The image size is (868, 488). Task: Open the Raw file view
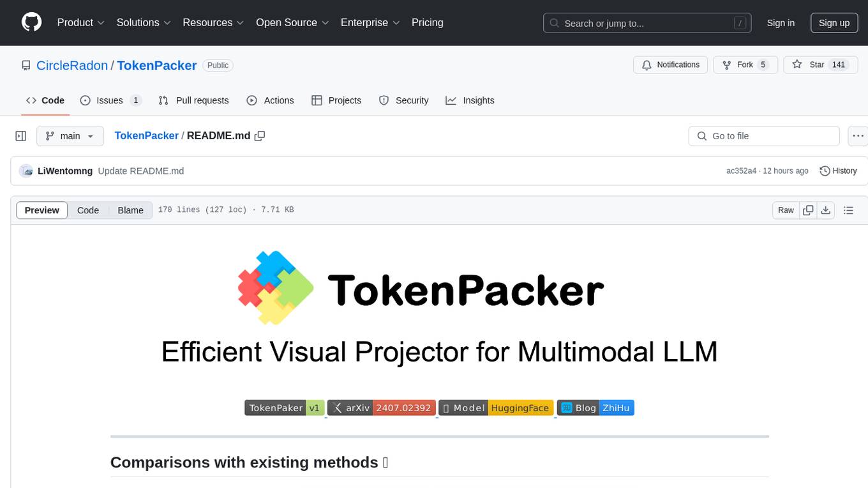(x=786, y=210)
